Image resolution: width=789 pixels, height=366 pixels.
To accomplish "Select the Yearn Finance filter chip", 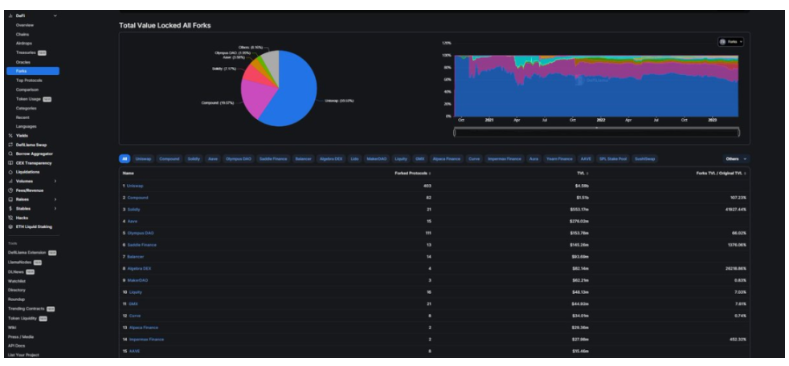I will [x=559, y=159].
